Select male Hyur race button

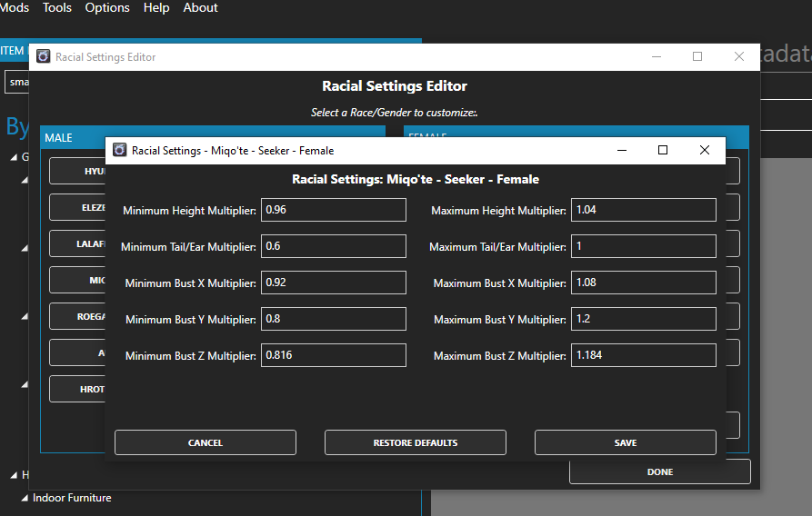[77, 171]
